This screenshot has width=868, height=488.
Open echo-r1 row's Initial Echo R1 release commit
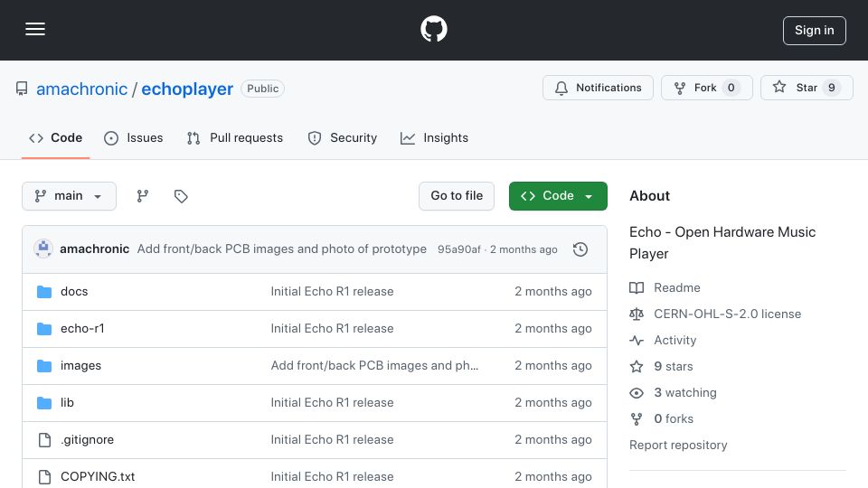pos(332,329)
